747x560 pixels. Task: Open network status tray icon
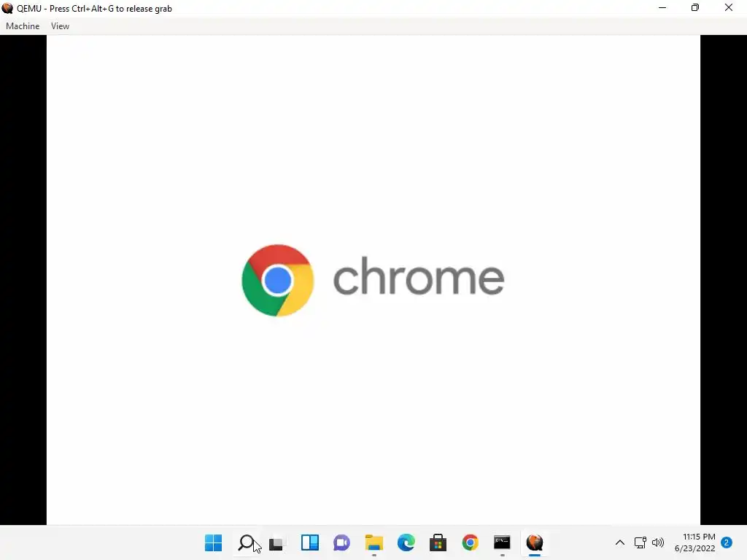click(640, 542)
